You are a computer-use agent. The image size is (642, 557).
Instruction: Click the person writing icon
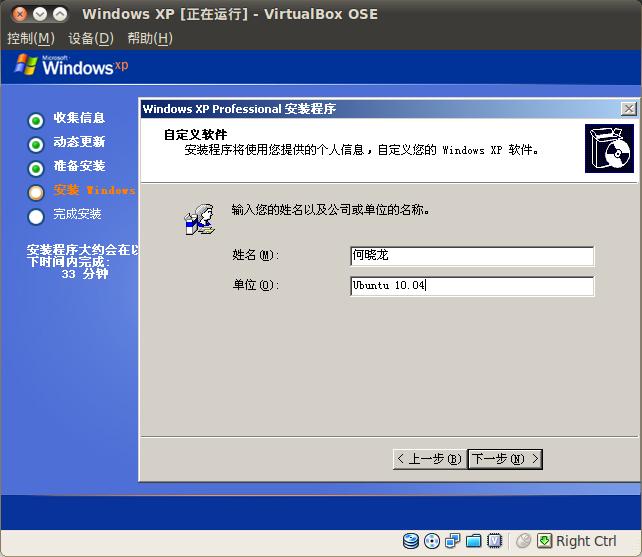click(x=200, y=220)
